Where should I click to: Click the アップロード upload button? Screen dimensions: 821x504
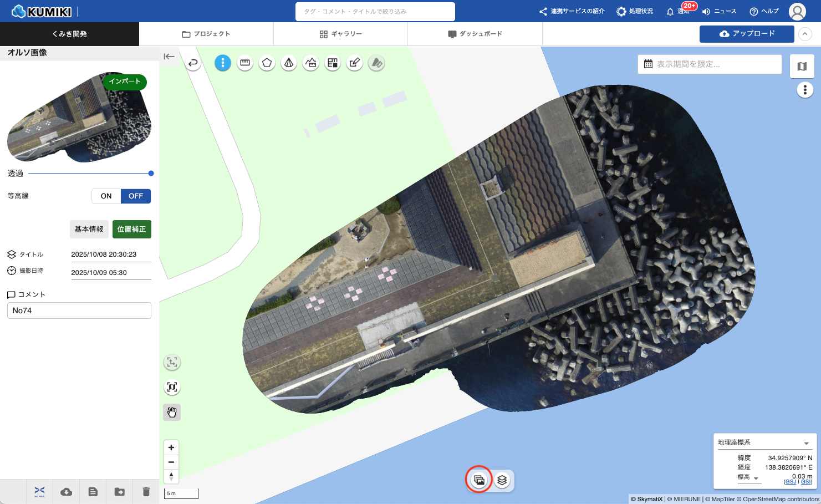747,34
